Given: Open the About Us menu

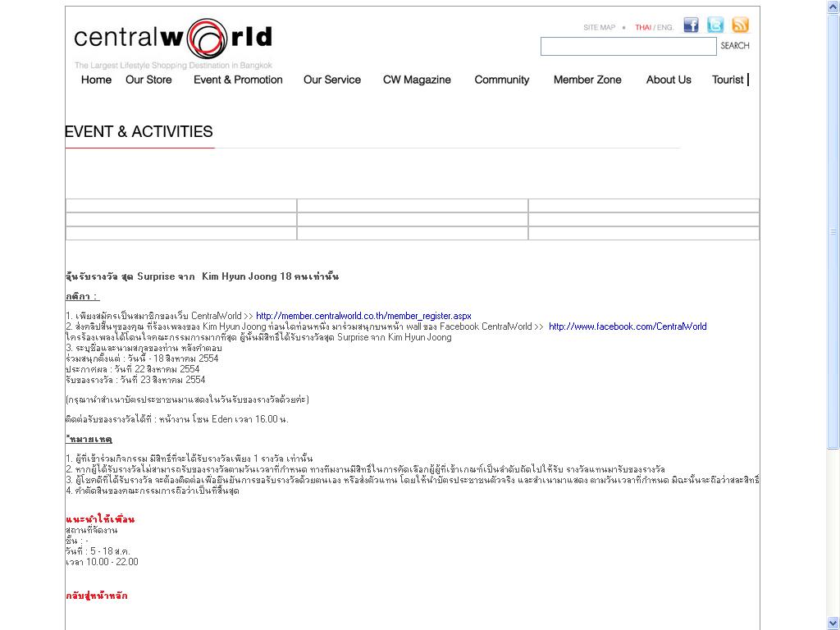Looking at the screenshot, I should 669,80.
